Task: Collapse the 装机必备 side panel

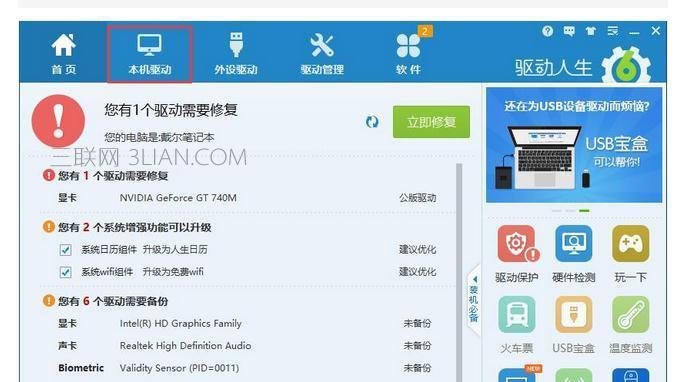Action: coord(473,300)
